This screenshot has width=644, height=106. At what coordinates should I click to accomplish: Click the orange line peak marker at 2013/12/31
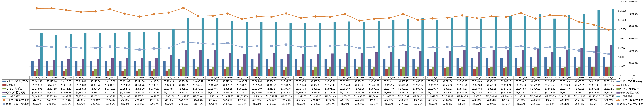(184, 8)
